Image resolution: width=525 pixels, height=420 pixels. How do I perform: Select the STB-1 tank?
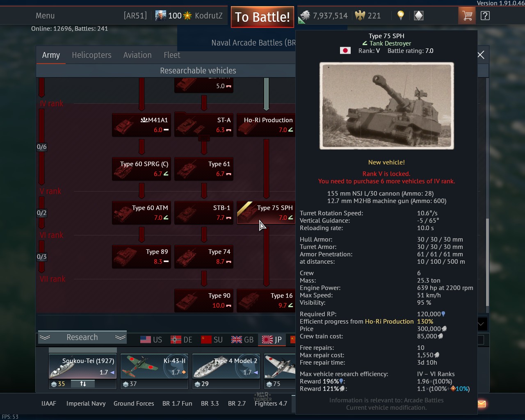[204, 212]
